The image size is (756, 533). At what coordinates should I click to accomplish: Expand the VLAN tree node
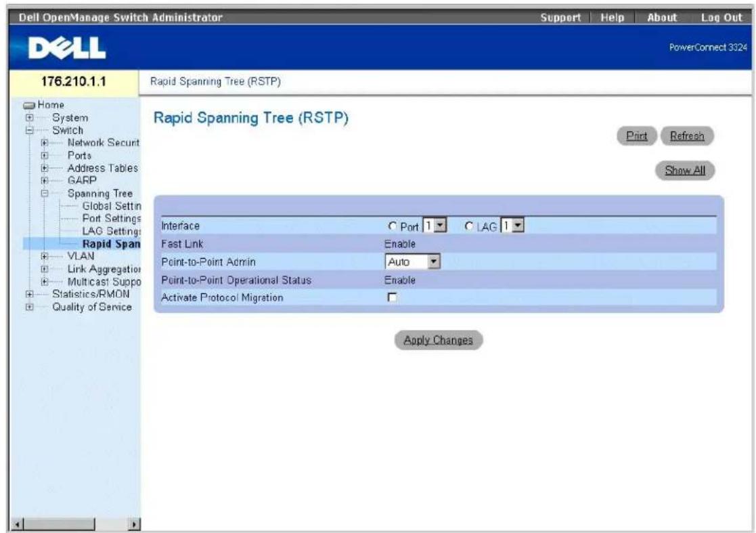pyautogui.click(x=45, y=256)
